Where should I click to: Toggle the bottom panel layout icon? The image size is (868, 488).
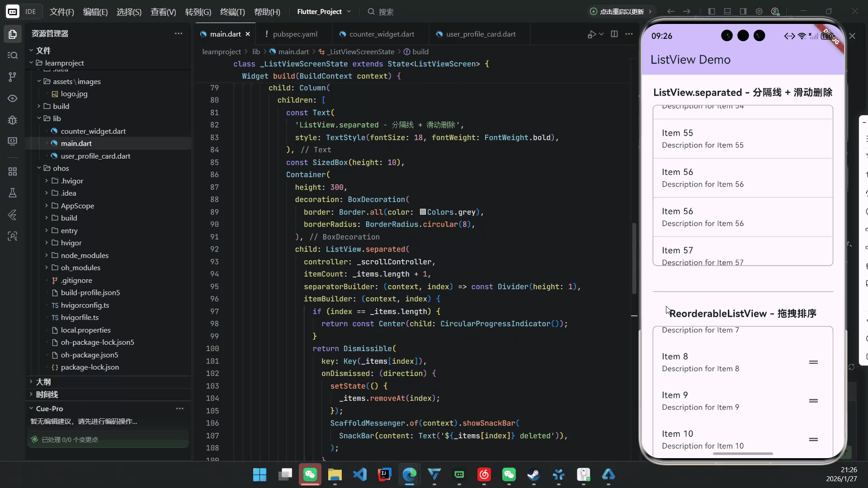click(x=727, y=12)
